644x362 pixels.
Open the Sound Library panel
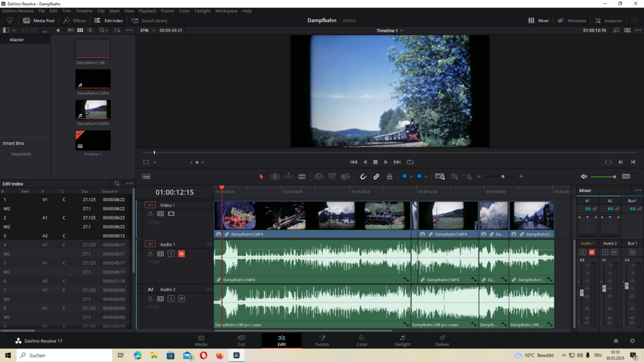[149, 21]
